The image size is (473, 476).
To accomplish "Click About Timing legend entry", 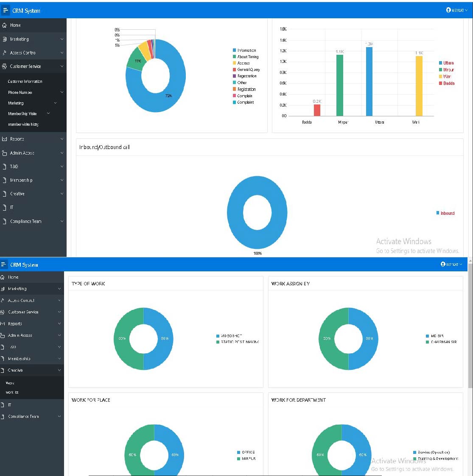I will pos(246,57).
